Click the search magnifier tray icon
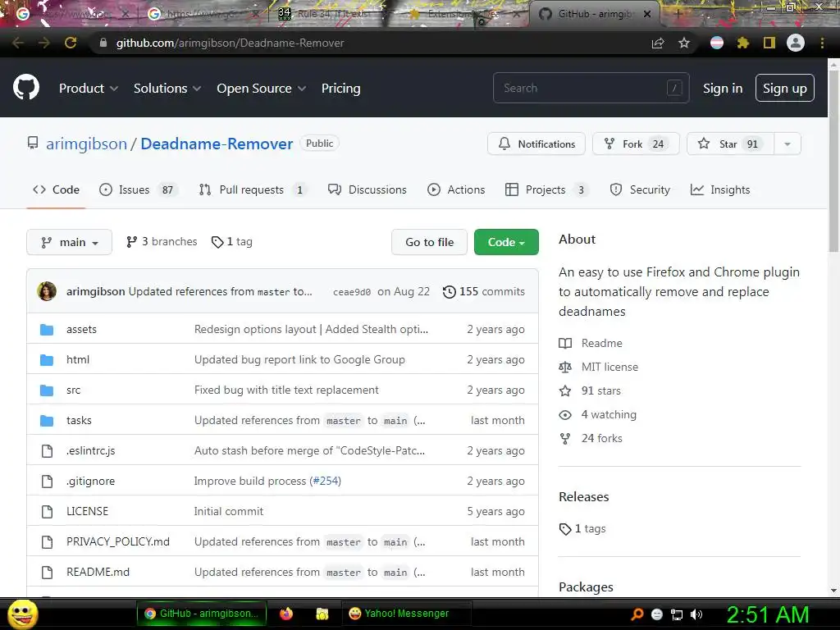The height and width of the screenshot is (630, 840). 637,614
